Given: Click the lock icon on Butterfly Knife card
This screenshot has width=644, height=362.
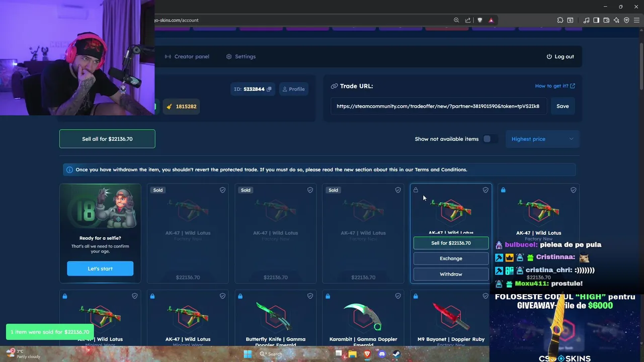Looking at the screenshot, I should 240,296.
